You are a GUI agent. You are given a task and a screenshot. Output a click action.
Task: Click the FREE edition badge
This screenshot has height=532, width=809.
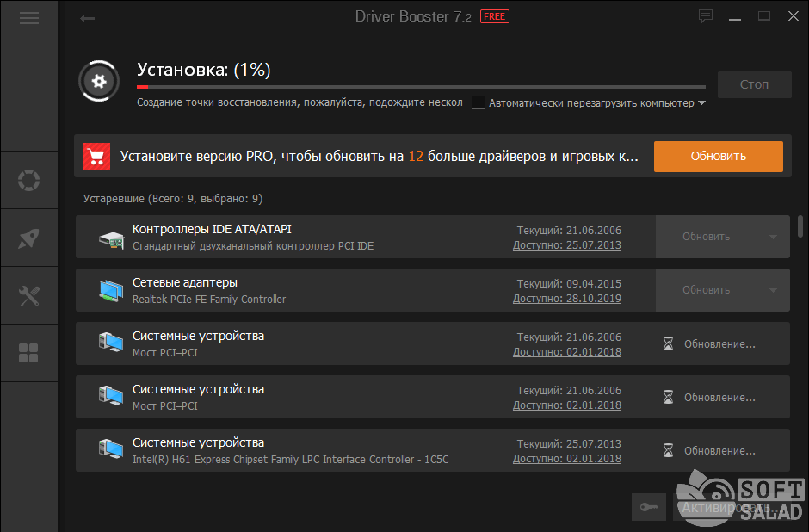pos(494,16)
